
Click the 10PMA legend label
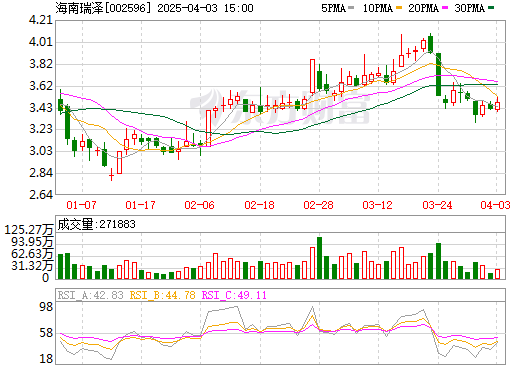pos(378,8)
